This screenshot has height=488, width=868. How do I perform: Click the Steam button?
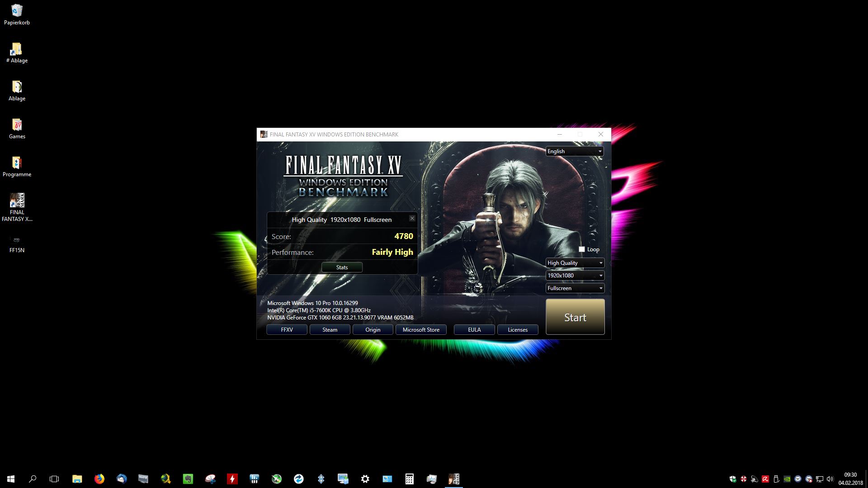click(330, 330)
